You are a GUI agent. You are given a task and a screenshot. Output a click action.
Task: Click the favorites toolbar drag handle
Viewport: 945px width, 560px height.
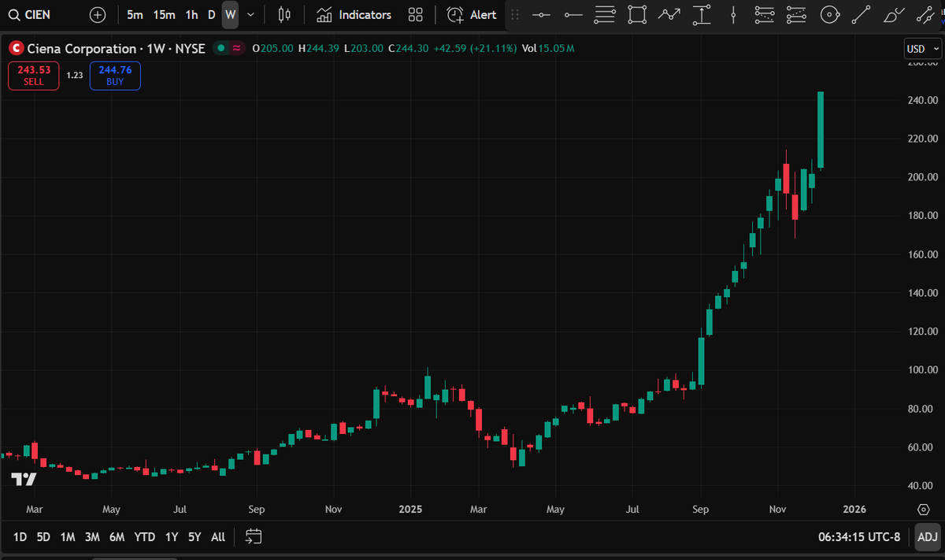pyautogui.click(x=515, y=14)
